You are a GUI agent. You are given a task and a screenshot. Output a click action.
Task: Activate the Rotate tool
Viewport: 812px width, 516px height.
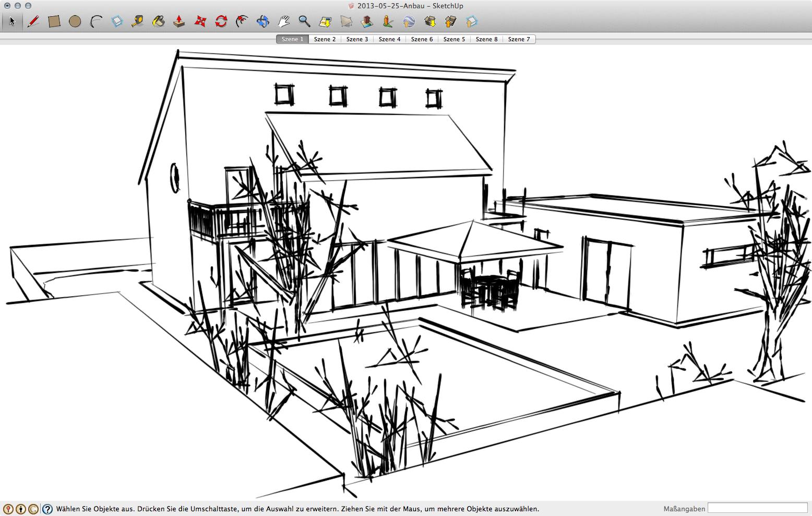221,21
